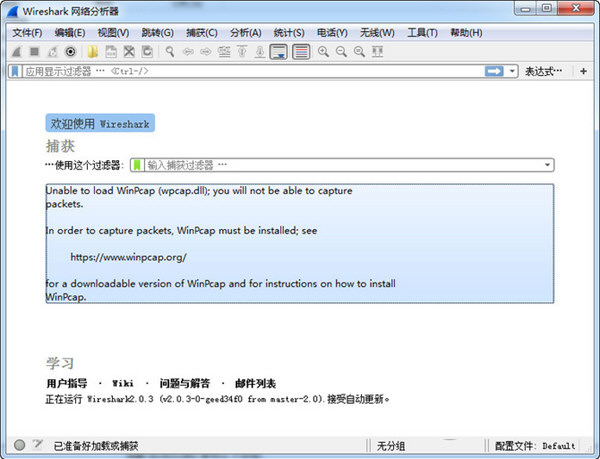This screenshot has height=459, width=600.
Task: Click the open capture file folder icon
Action: click(92, 51)
